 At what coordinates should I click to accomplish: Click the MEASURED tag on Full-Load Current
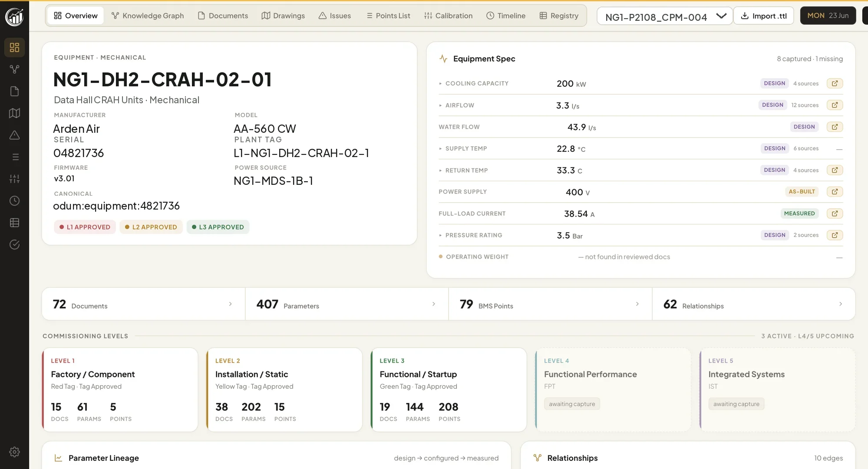[799, 213]
